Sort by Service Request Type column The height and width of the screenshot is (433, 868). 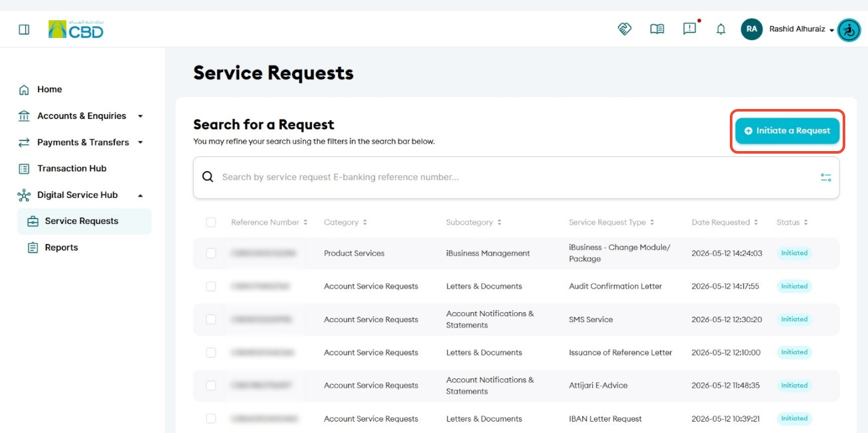[652, 223]
